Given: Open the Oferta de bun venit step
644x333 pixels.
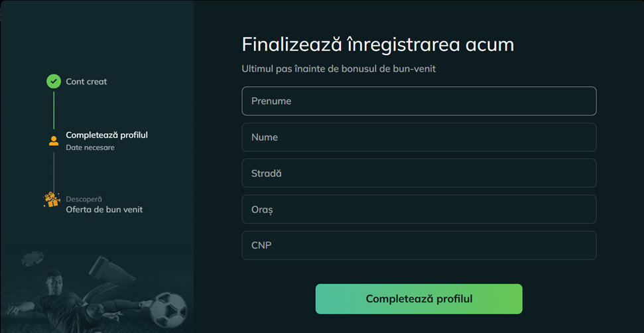Looking at the screenshot, I should (104, 210).
